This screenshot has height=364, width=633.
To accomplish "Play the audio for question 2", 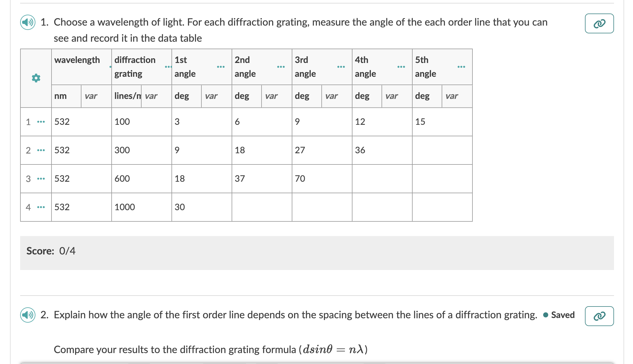I will coord(27,315).
